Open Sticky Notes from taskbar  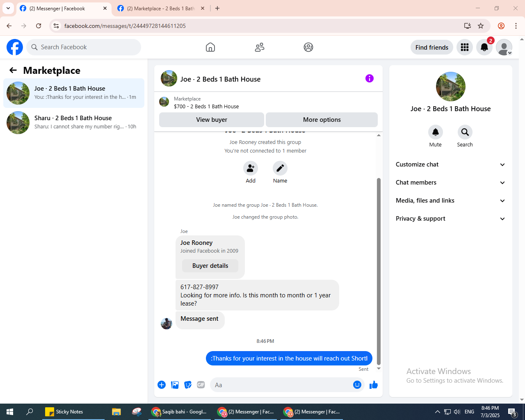[73, 412]
